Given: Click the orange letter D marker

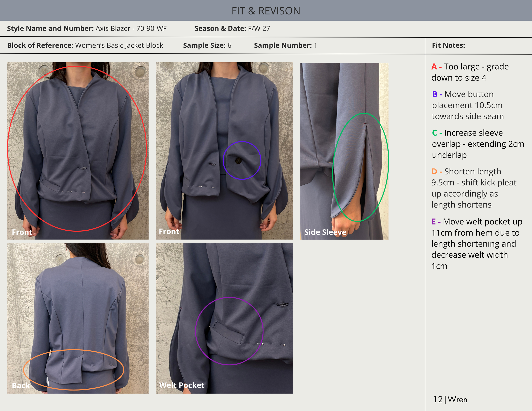Looking at the screenshot, I should point(434,171).
